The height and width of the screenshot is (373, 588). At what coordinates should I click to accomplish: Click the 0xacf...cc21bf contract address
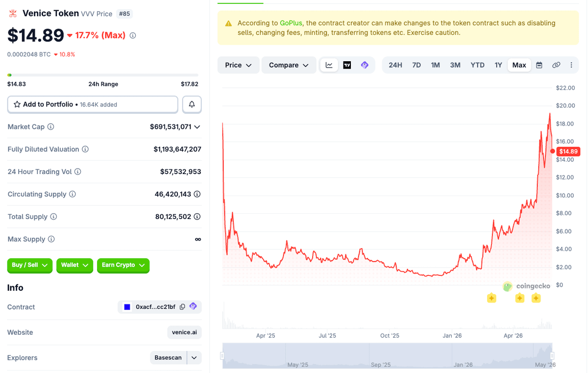pyautogui.click(x=155, y=307)
